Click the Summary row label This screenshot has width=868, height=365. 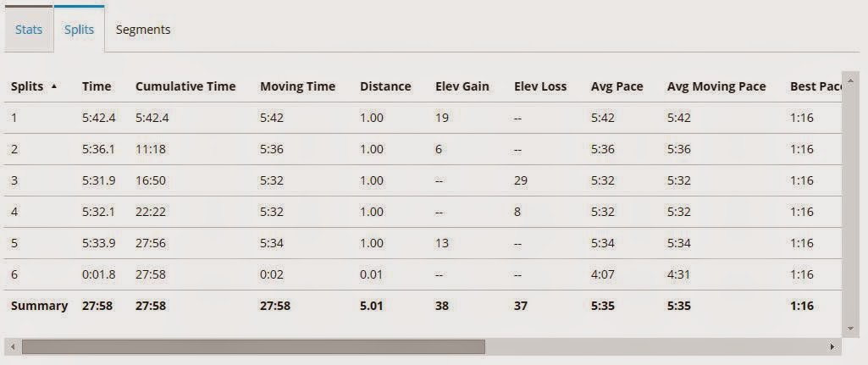39,306
